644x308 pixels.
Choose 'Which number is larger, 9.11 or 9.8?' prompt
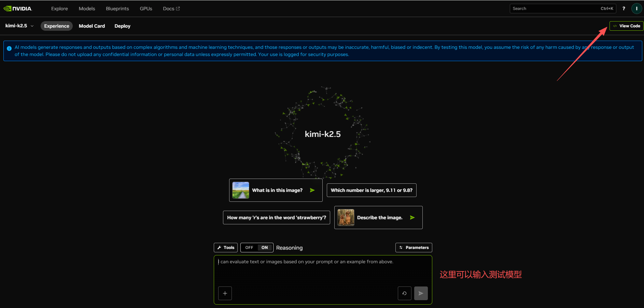(x=372, y=190)
